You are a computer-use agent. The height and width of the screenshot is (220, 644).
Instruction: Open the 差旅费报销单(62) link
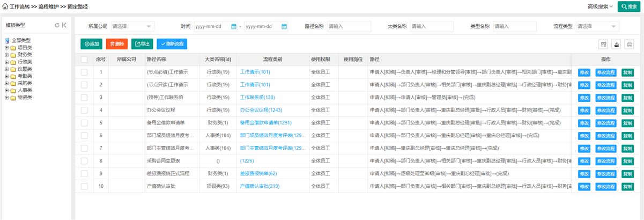(258, 173)
